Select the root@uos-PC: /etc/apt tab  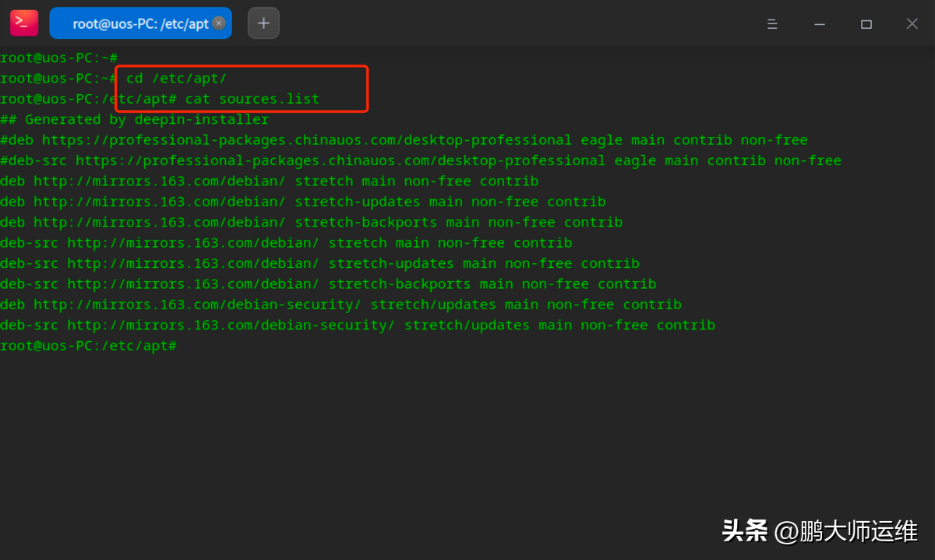point(140,23)
